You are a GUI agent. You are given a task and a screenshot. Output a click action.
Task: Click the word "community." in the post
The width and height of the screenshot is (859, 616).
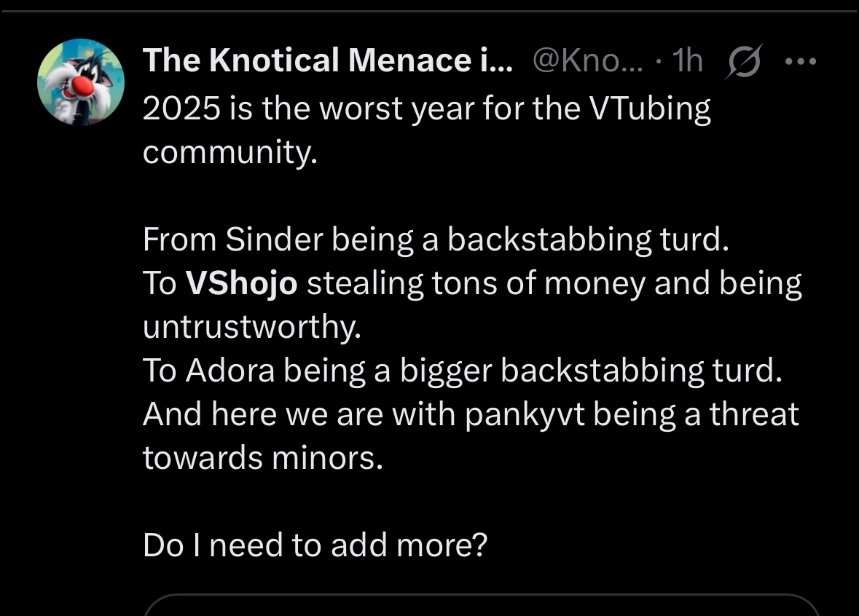(230, 153)
